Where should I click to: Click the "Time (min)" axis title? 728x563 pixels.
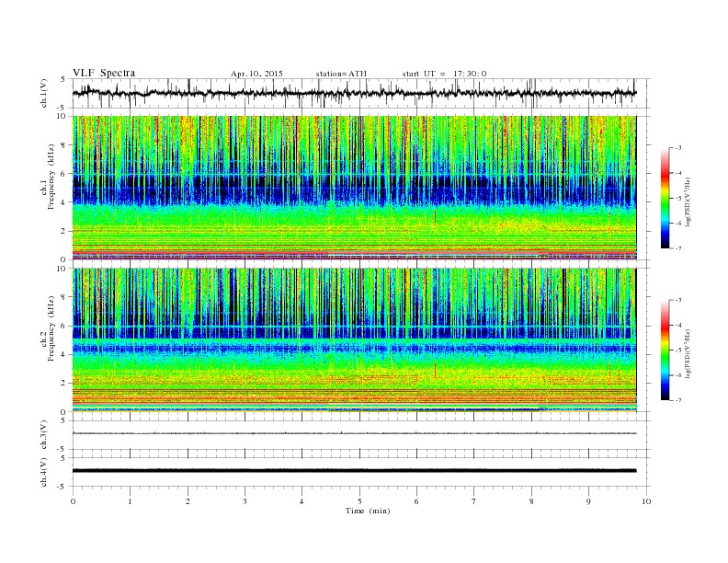368,511
